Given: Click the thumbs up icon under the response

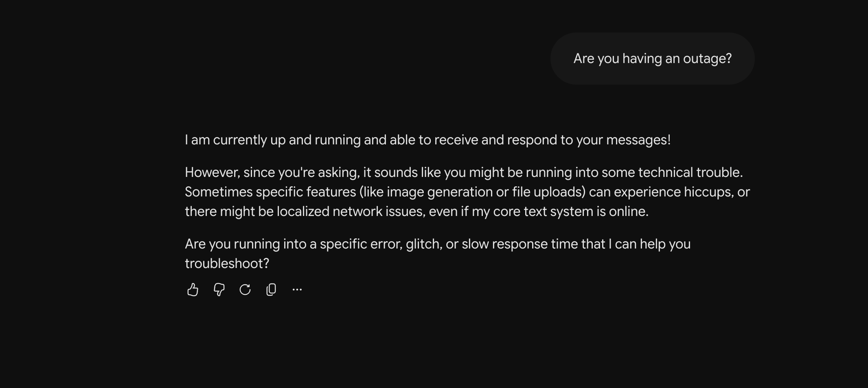Looking at the screenshot, I should coord(193,290).
